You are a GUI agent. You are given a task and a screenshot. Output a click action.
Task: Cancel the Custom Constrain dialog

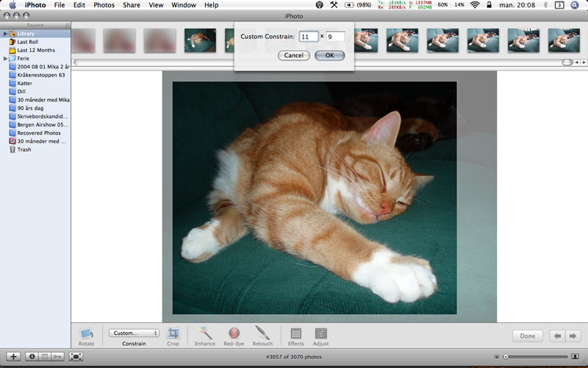point(294,55)
